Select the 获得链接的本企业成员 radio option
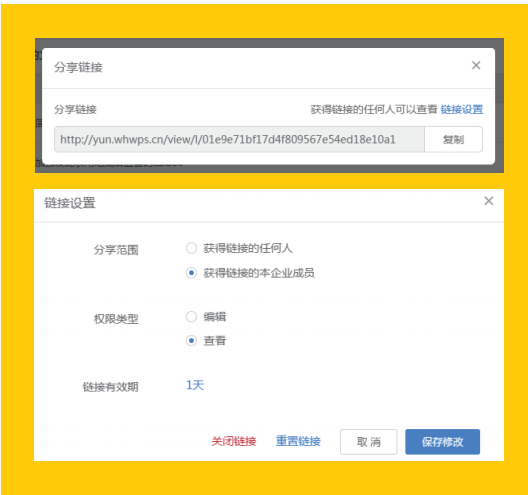Image resolution: width=528 pixels, height=495 pixels. click(x=191, y=272)
